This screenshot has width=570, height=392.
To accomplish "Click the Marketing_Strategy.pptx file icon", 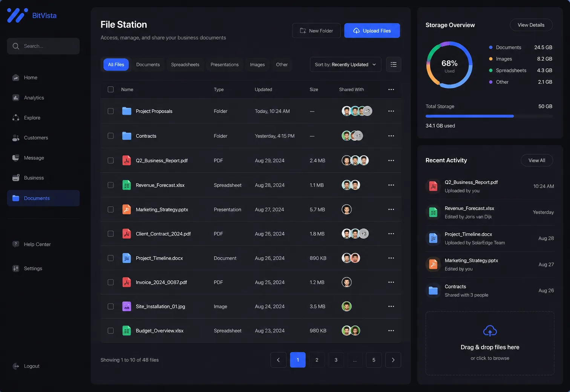I will pyautogui.click(x=127, y=209).
